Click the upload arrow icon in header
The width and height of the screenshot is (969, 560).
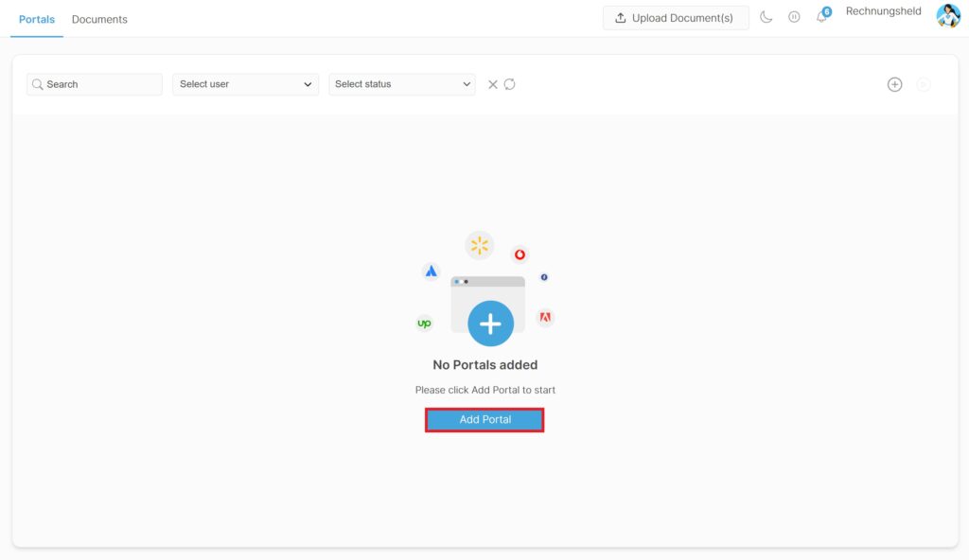(x=621, y=18)
